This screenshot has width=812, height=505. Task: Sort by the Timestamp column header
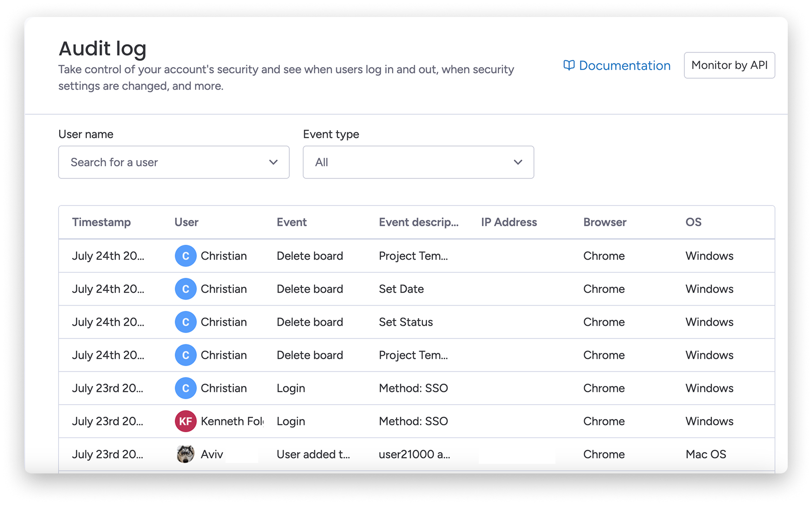click(x=101, y=222)
